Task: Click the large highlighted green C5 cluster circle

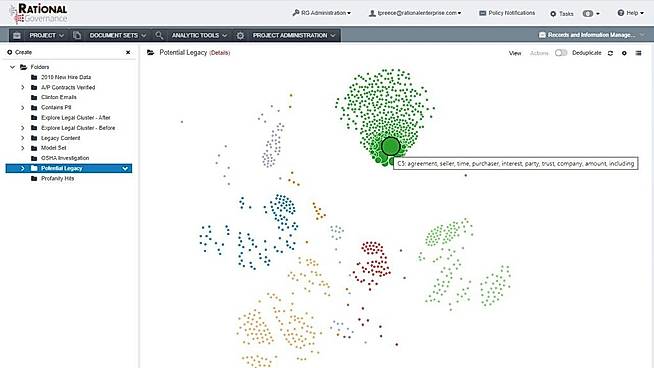Action: 391,146
